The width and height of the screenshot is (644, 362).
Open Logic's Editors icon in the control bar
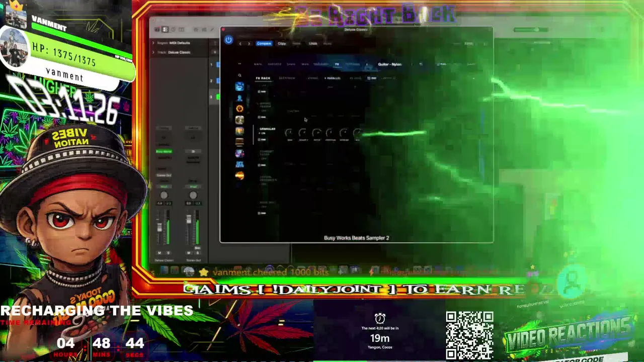[212, 30]
